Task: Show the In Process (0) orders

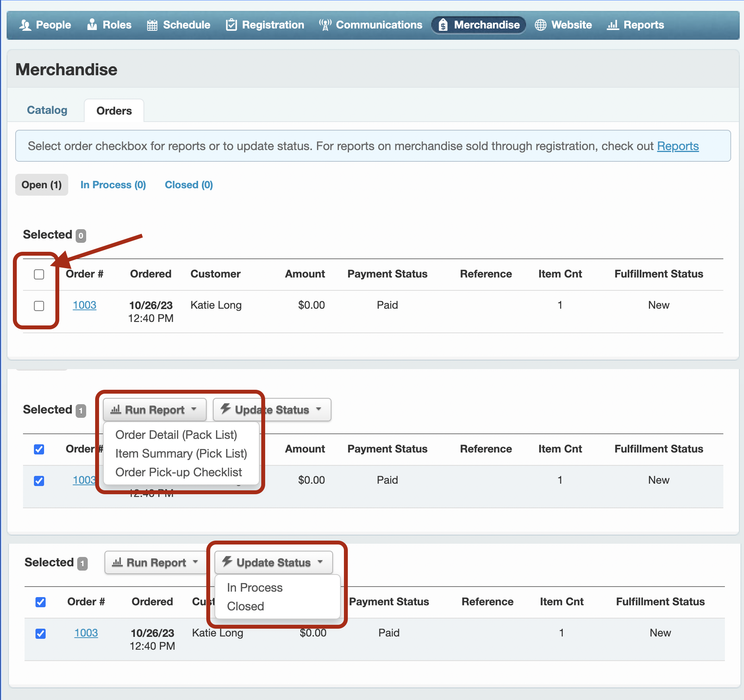Action: point(113,185)
